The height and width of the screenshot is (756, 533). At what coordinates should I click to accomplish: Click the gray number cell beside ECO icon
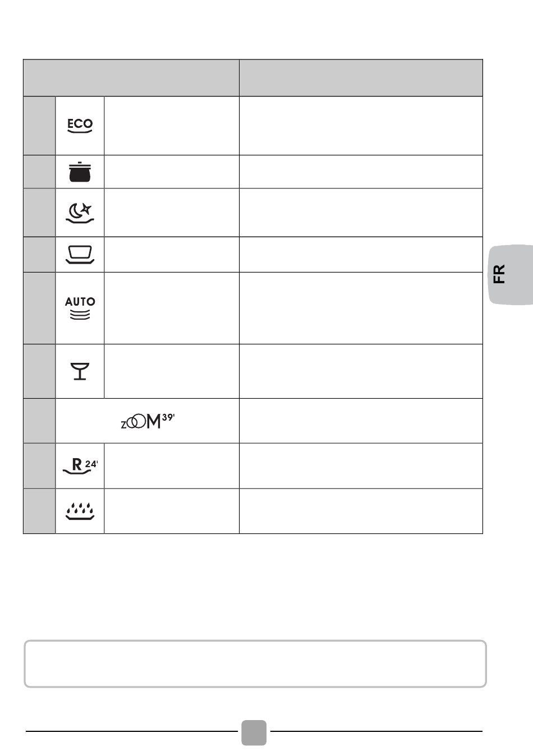click(39, 126)
